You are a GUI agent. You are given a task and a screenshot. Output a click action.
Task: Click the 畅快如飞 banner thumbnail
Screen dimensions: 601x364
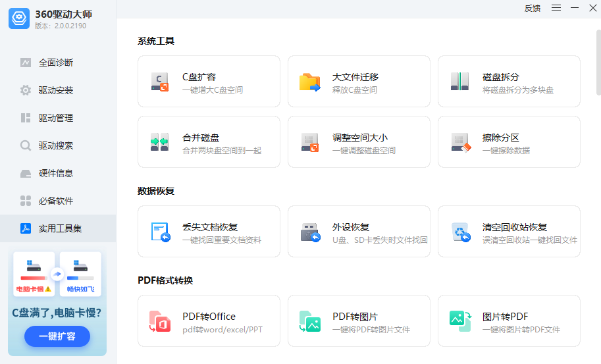click(80, 274)
